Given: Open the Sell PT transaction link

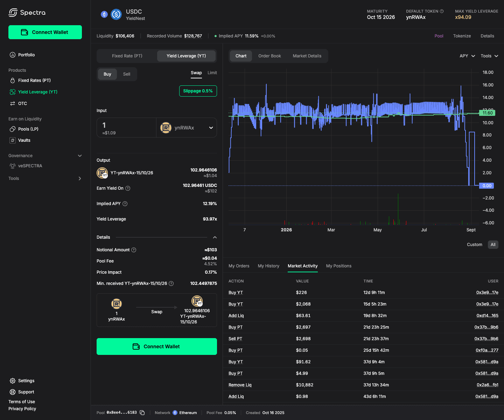Looking at the screenshot, I should click(x=235, y=339).
